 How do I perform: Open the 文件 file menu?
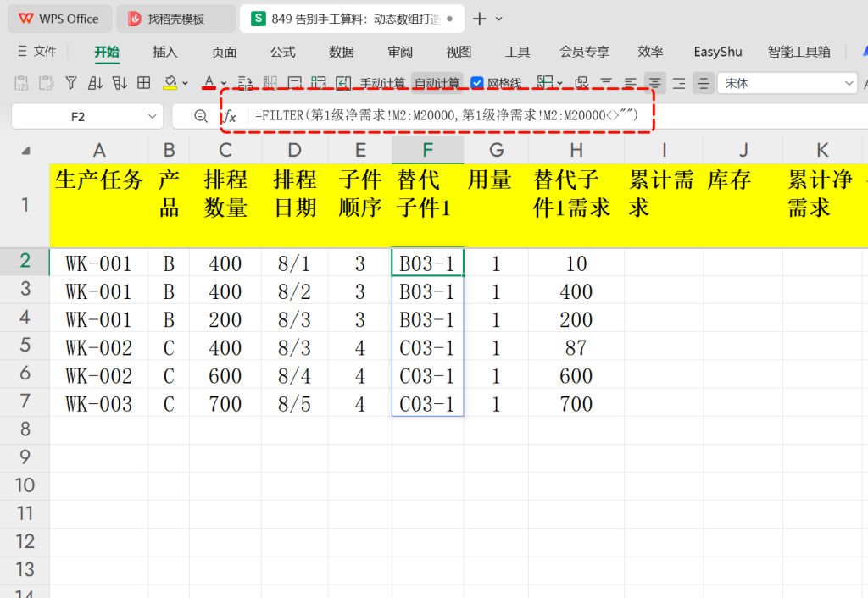37,52
